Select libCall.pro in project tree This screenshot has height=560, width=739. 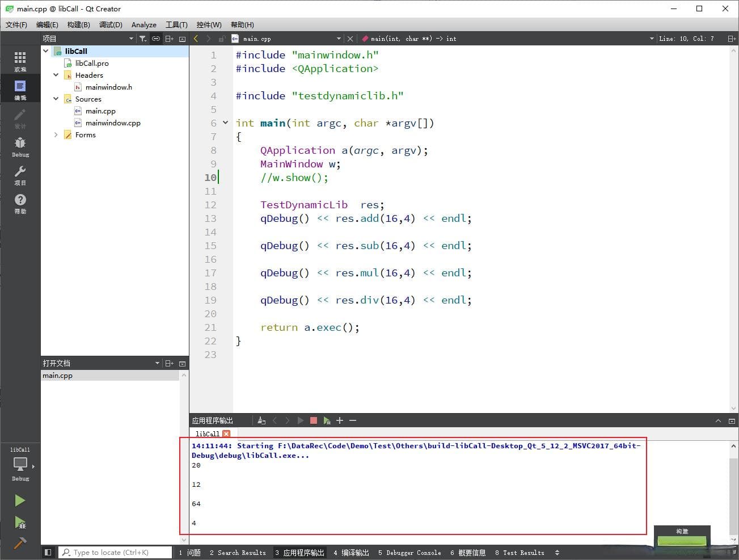[x=92, y=63]
